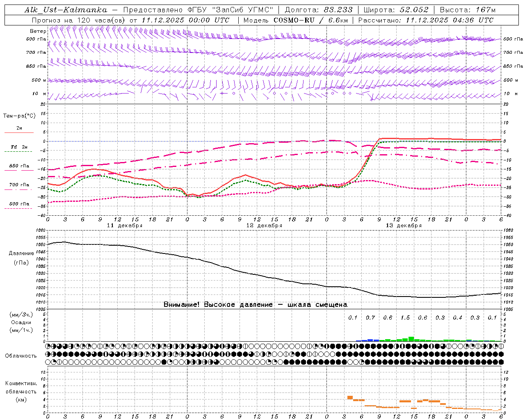
Task: Click the Облачность cloud cover label
Action: (21, 356)
